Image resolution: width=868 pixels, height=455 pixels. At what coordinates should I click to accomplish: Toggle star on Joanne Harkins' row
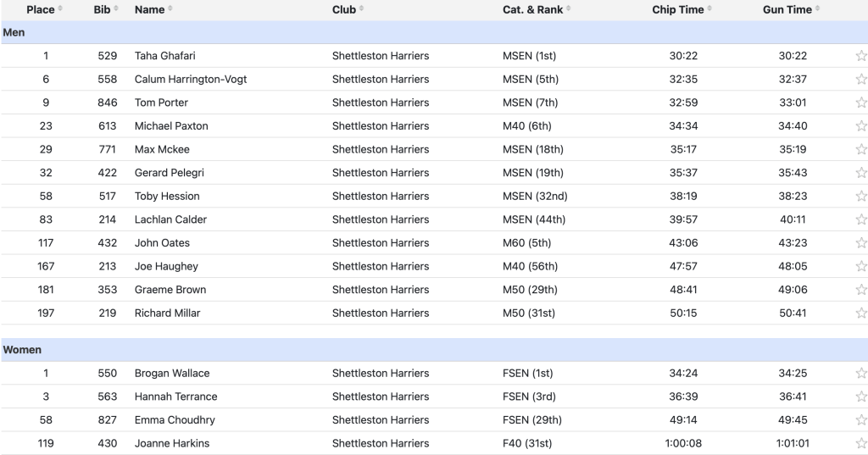pyautogui.click(x=861, y=443)
